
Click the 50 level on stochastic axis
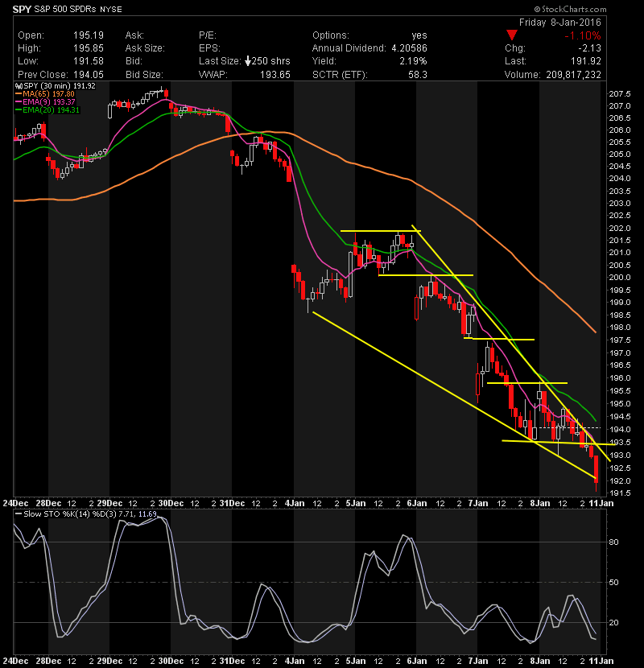pyautogui.click(x=613, y=583)
